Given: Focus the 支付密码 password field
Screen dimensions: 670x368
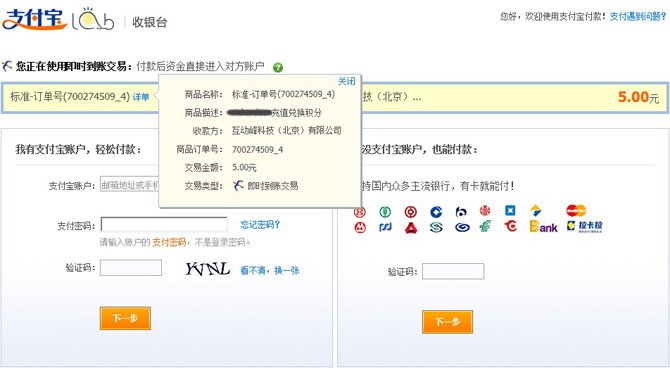Looking at the screenshot, I should [164, 224].
